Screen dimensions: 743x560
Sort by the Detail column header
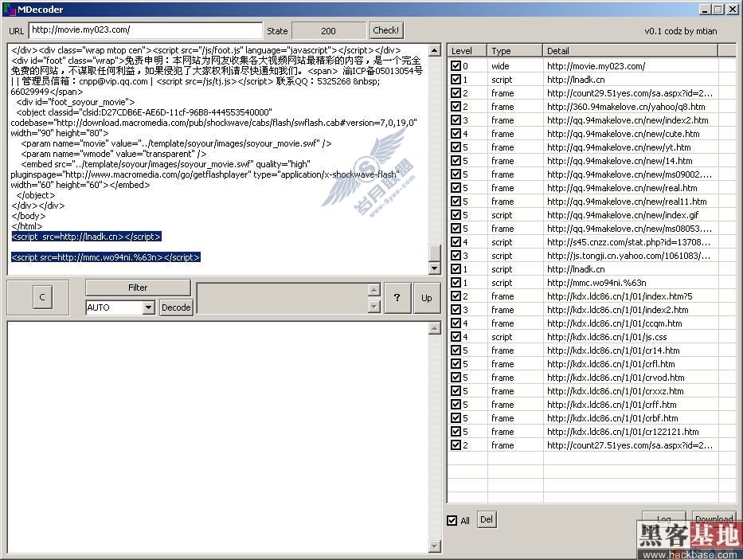point(630,51)
